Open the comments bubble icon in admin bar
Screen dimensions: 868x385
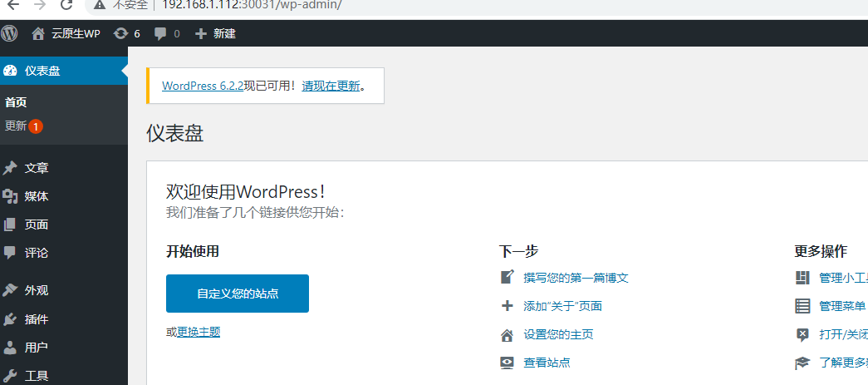(160, 34)
